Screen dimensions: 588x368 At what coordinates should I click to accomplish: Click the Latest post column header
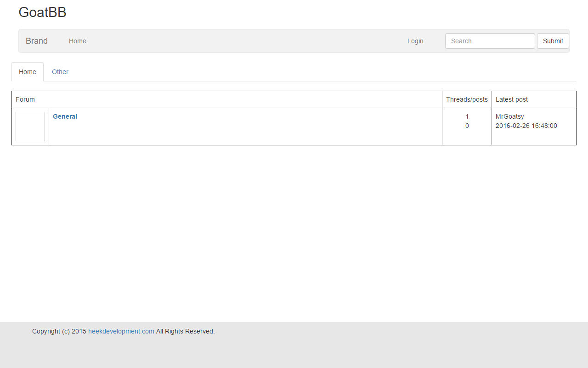[512, 99]
